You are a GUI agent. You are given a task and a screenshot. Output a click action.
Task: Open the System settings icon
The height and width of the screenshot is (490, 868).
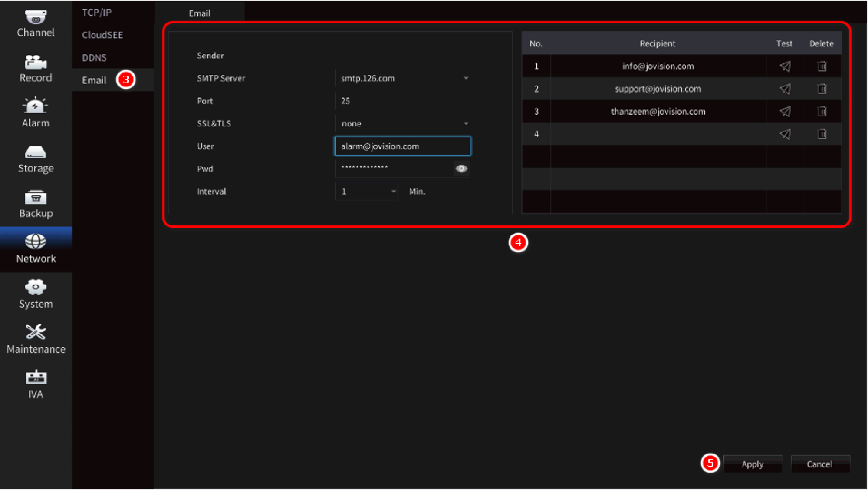click(x=36, y=288)
